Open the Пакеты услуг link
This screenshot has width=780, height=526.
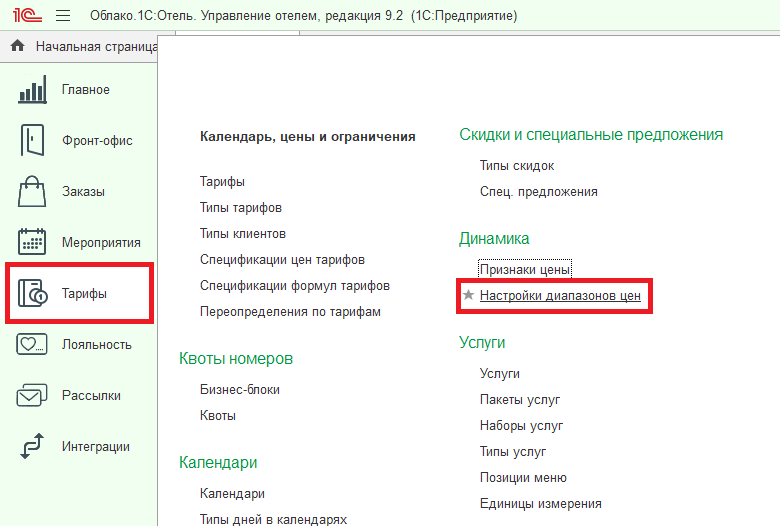pyautogui.click(x=520, y=400)
